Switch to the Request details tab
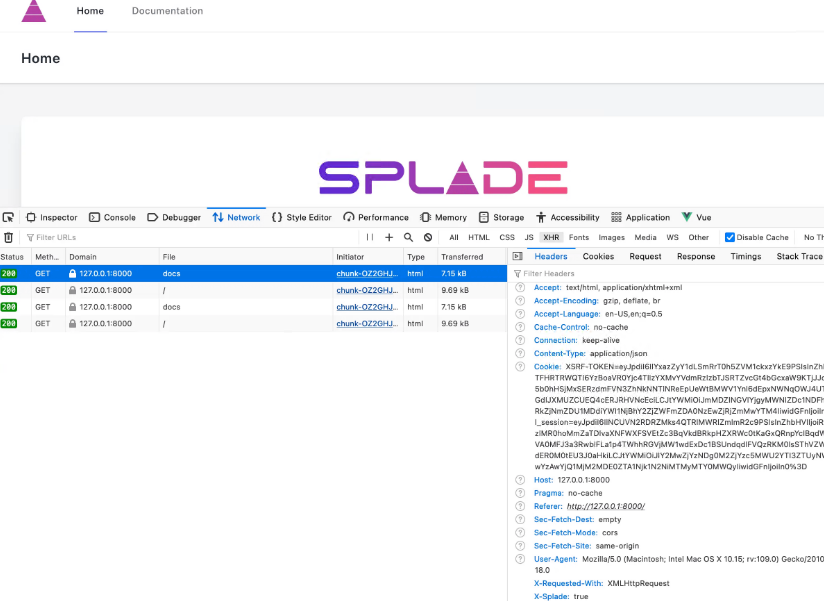This screenshot has width=824, height=601. [x=645, y=256]
